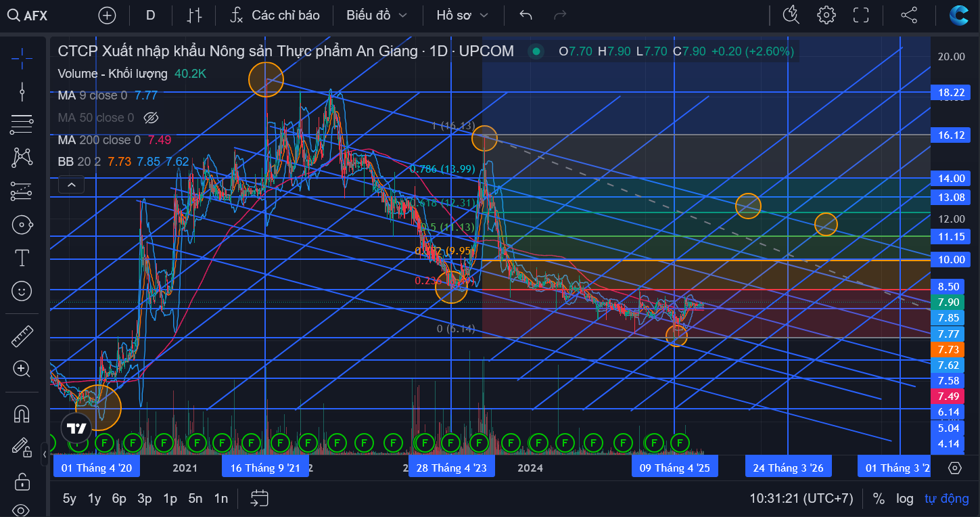Toggle log scale

coord(904,499)
